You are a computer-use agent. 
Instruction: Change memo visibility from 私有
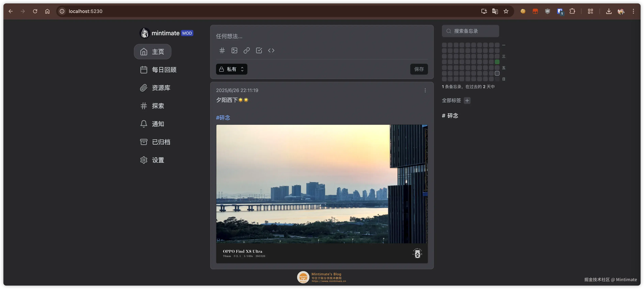pyautogui.click(x=232, y=69)
